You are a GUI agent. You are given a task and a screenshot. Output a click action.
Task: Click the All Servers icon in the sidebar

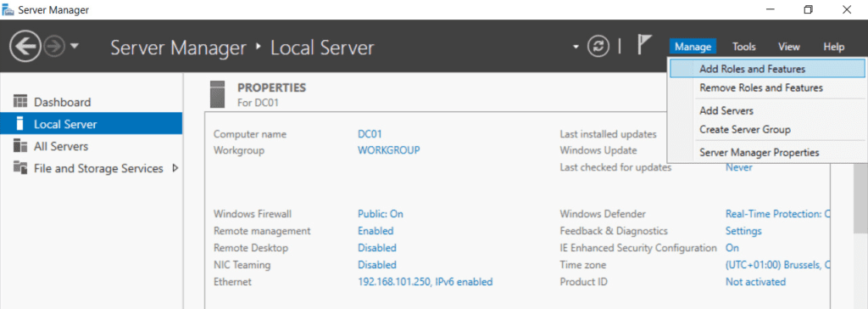click(x=20, y=147)
